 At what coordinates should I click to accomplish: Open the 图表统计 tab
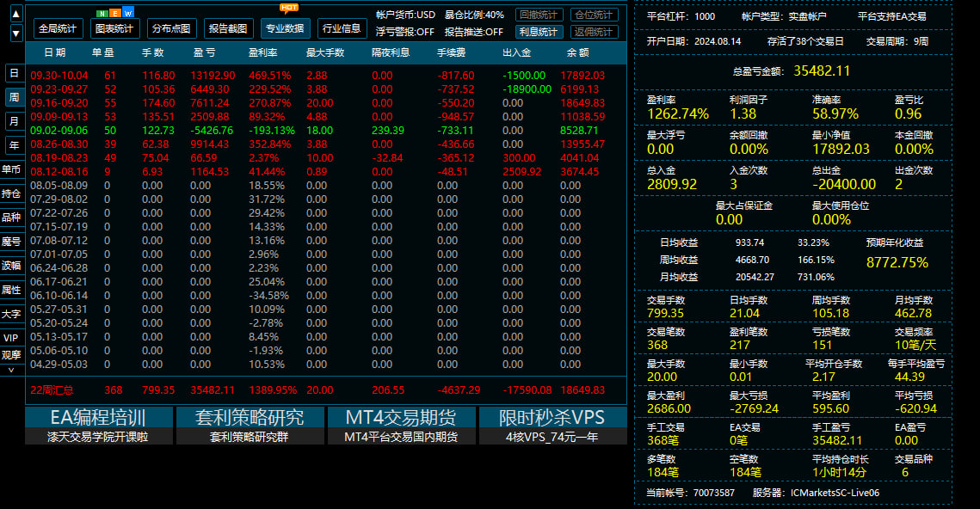[114, 28]
